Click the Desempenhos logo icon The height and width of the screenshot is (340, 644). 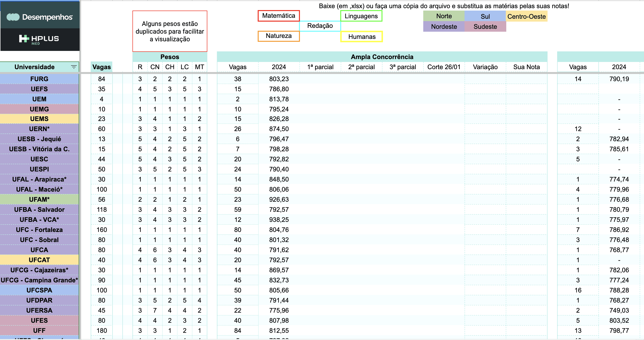coord(13,17)
